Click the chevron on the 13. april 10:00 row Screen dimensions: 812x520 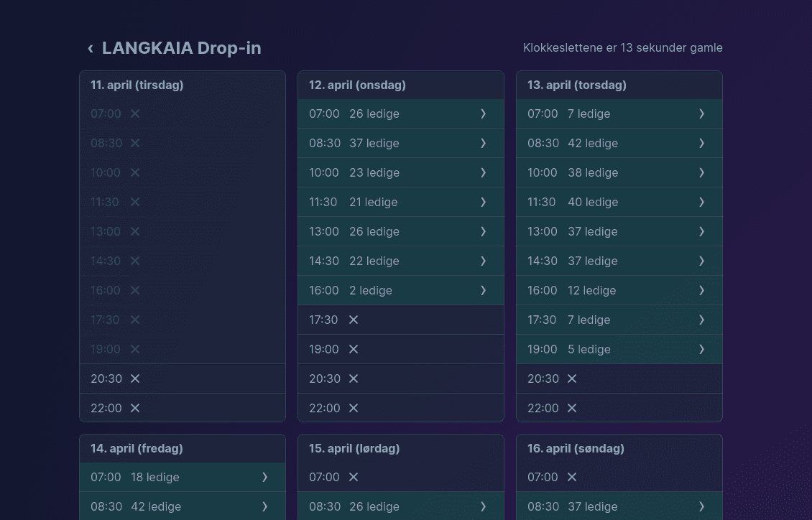[701, 173]
